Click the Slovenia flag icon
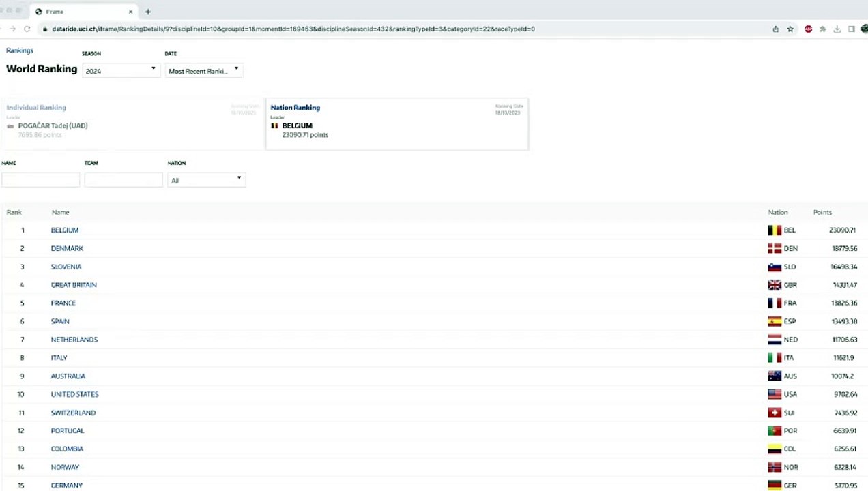 pyautogui.click(x=775, y=267)
